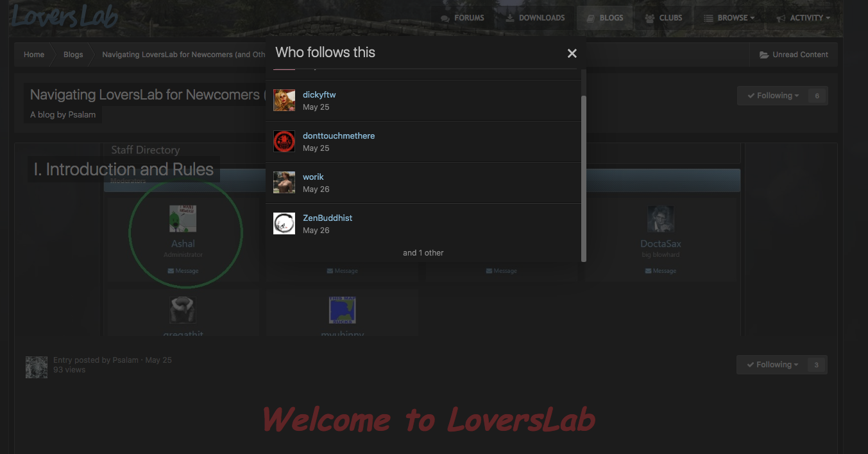Screen dimensions: 868x454
Task: Open Ashal's staff profile name
Action: (x=183, y=244)
